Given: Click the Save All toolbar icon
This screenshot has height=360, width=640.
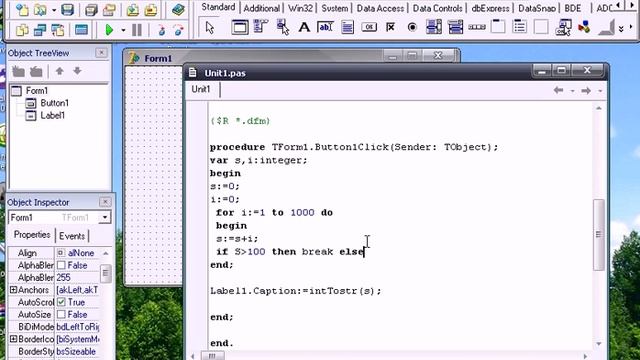Looking at the screenshot, I should coord(91,10).
